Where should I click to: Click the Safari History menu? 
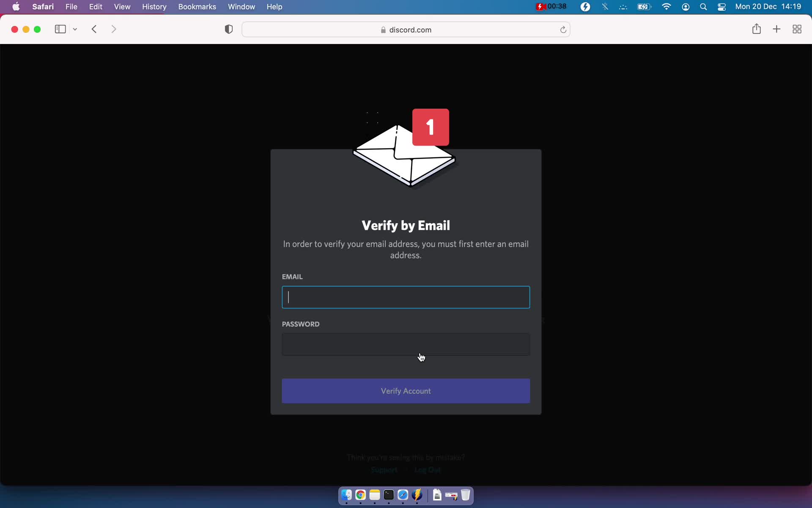point(154,6)
